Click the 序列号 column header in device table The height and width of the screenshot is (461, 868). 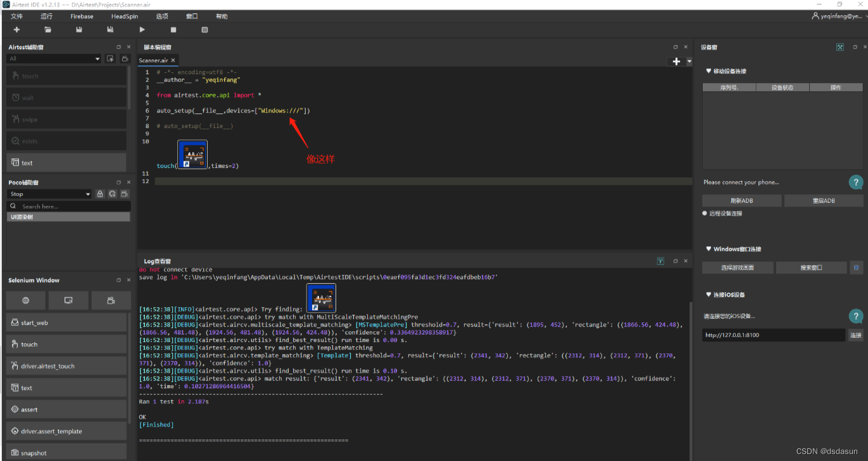click(729, 87)
